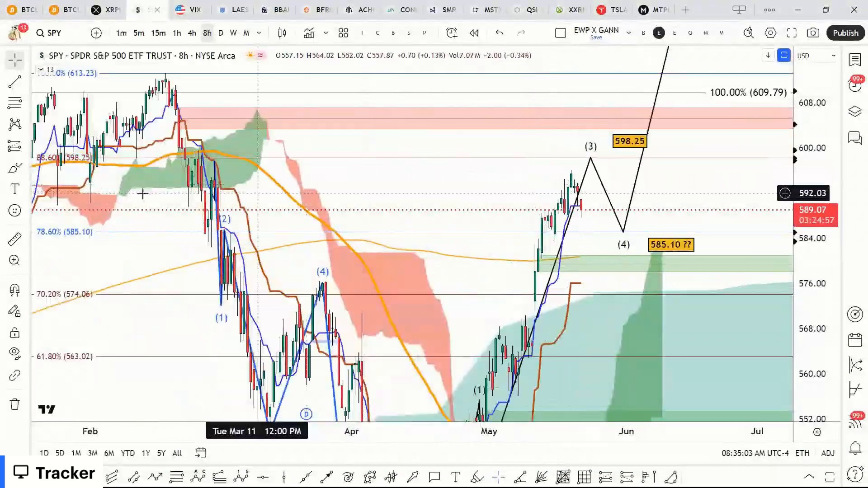Image resolution: width=868 pixels, height=488 pixels.
Task: Toggle lock all drawings padlock
Action: tap(14, 333)
